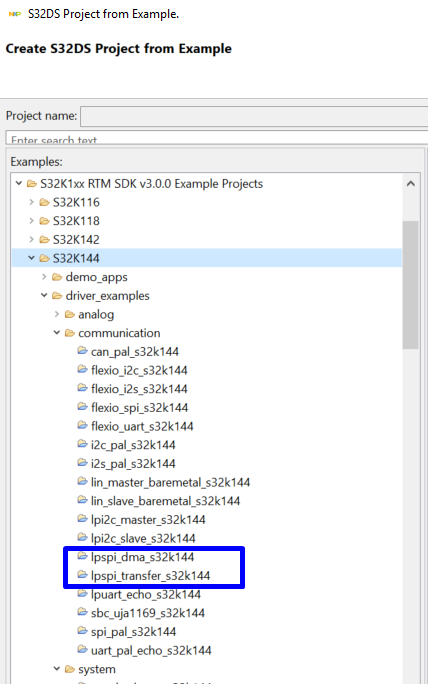Screen dimensions: 428x684
Task: Select the can_pal_s32k144 example label
Action: click(x=135, y=352)
